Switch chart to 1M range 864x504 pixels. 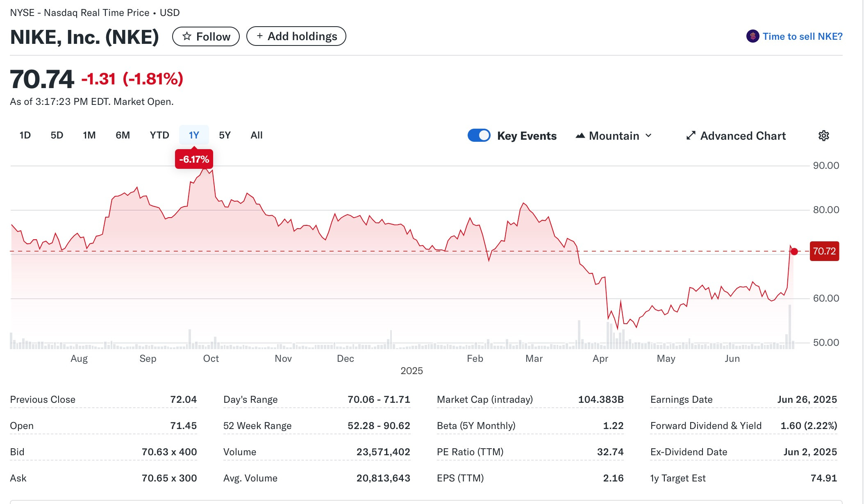(x=89, y=135)
